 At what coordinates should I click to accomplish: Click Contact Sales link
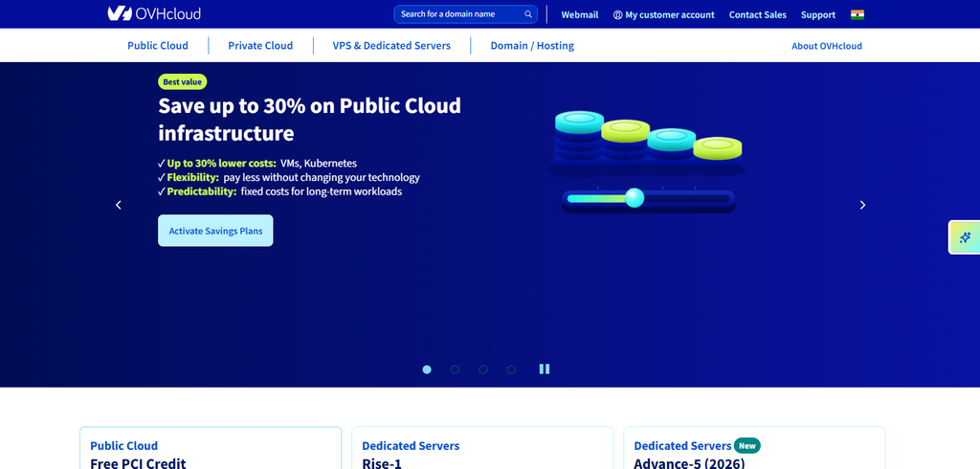(x=758, y=15)
